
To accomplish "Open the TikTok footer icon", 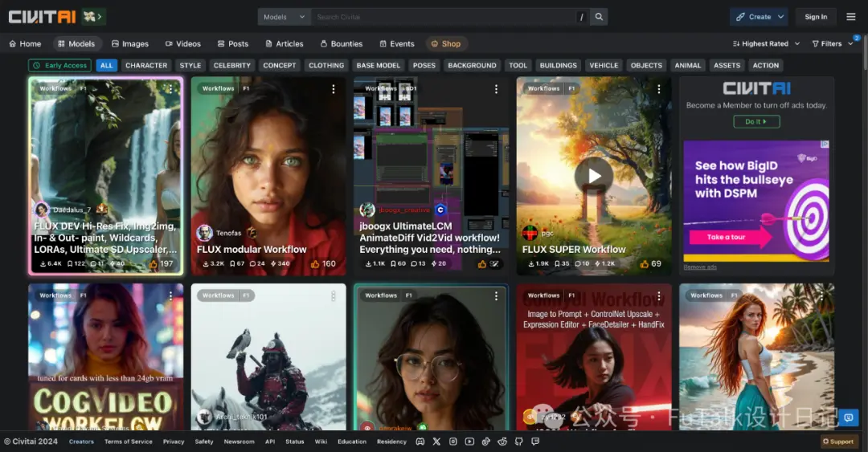I will [486, 442].
